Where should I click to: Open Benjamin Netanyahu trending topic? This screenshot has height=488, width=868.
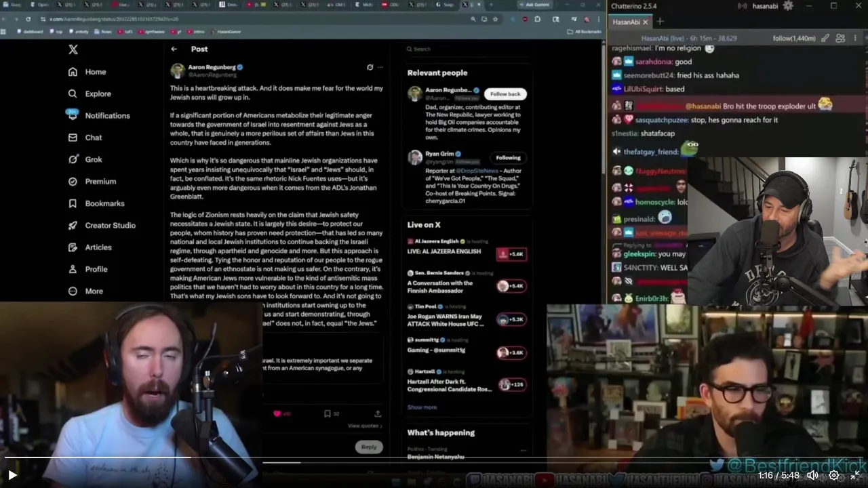point(435,457)
